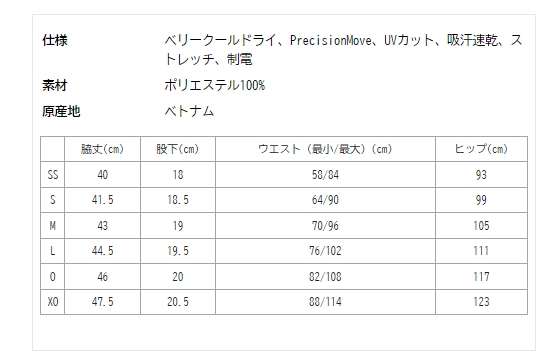This screenshot has height=364, width=538.
Task: Click the 88/114 waist cell
Action: pos(325,302)
